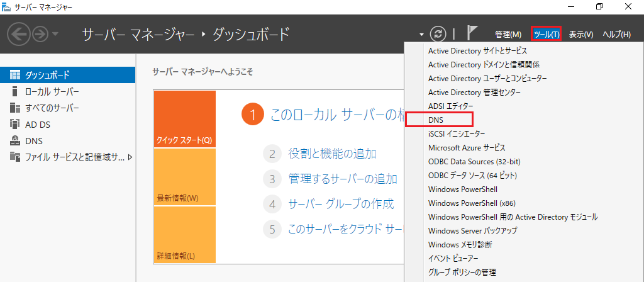
Task: Click the back navigation arrow
Action: tap(19, 35)
